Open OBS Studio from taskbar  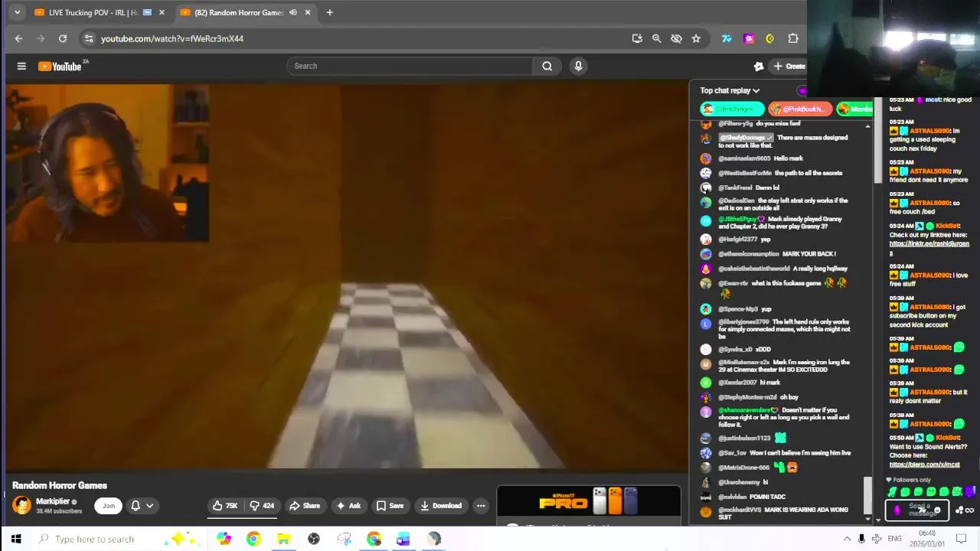pyautogui.click(x=314, y=539)
